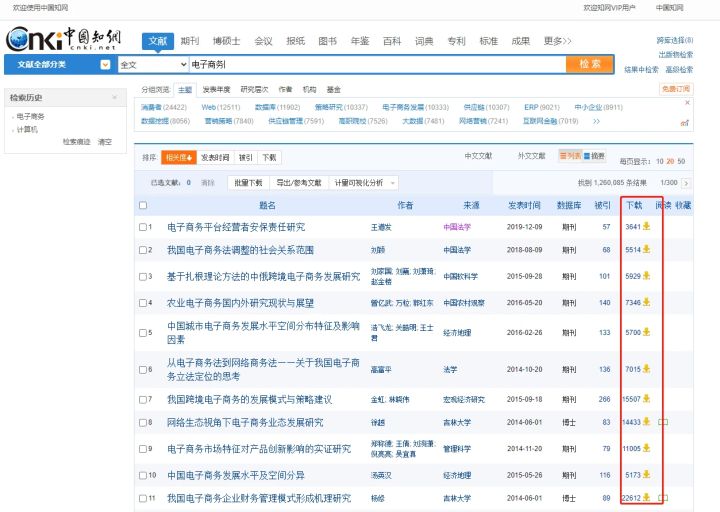Sort results by 被引
This screenshot has width=720, height=512.
point(246,158)
